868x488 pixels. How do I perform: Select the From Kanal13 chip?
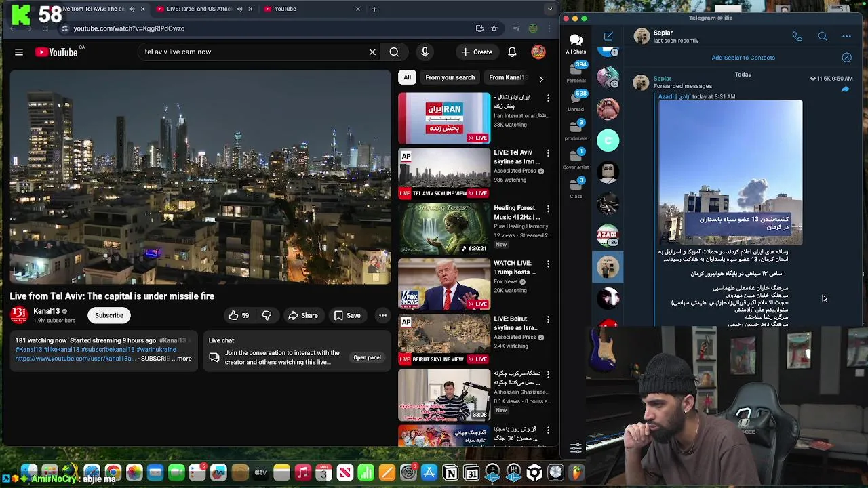pyautogui.click(x=507, y=77)
